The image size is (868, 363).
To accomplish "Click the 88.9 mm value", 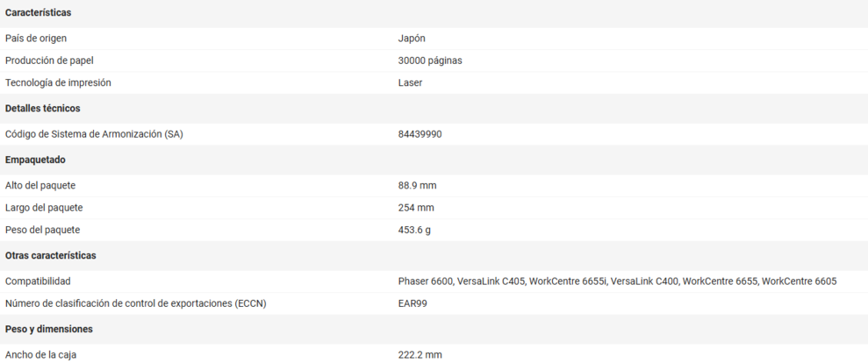I will [x=417, y=186].
